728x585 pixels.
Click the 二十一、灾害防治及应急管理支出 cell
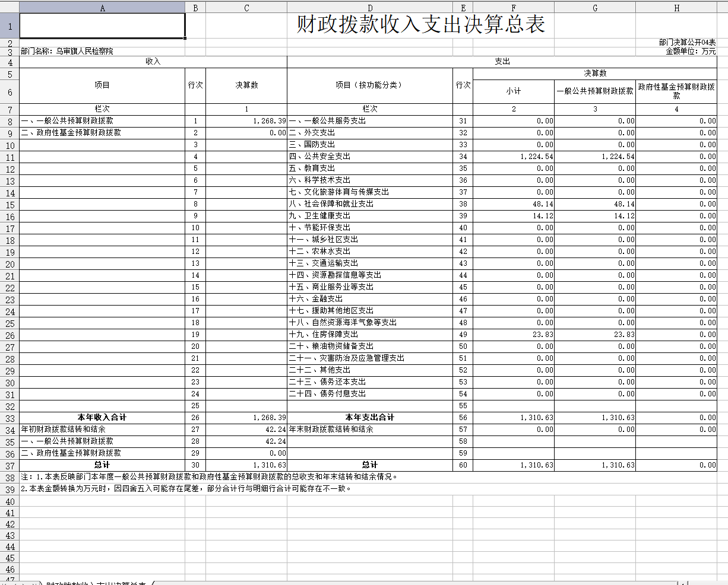[x=370, y=358]
